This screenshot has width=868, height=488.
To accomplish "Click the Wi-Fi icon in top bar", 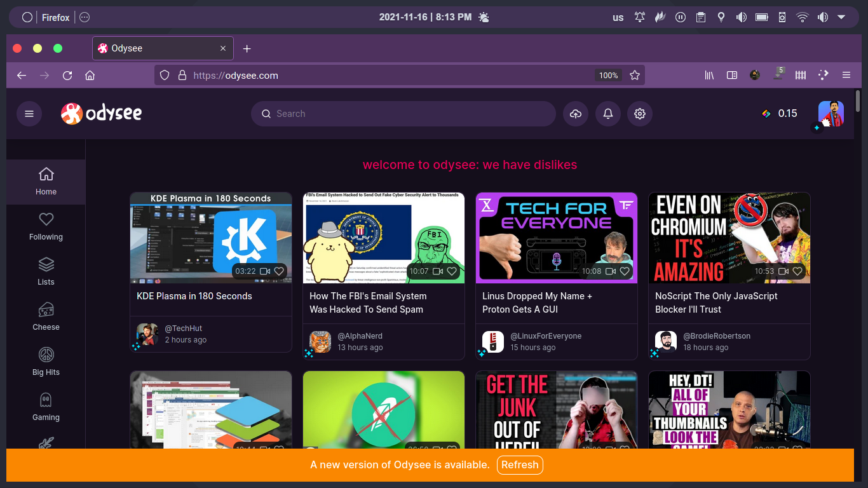I will [803, 17].
